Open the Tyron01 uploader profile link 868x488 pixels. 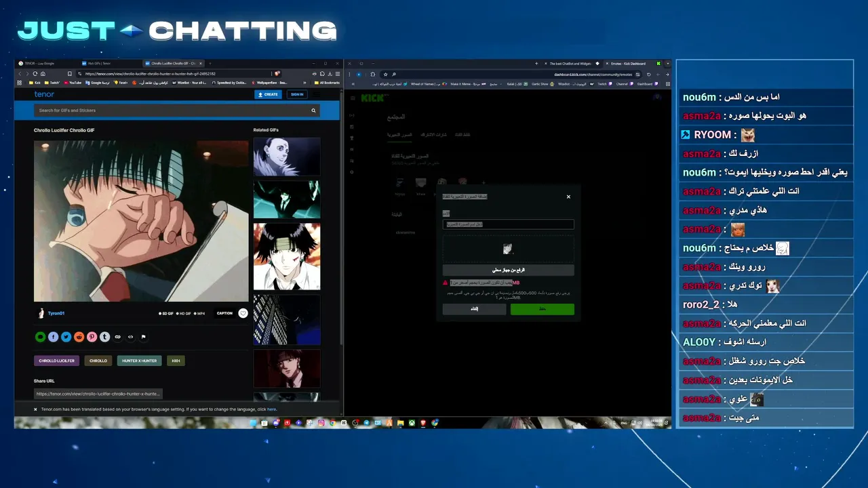[x=56, y=313]
